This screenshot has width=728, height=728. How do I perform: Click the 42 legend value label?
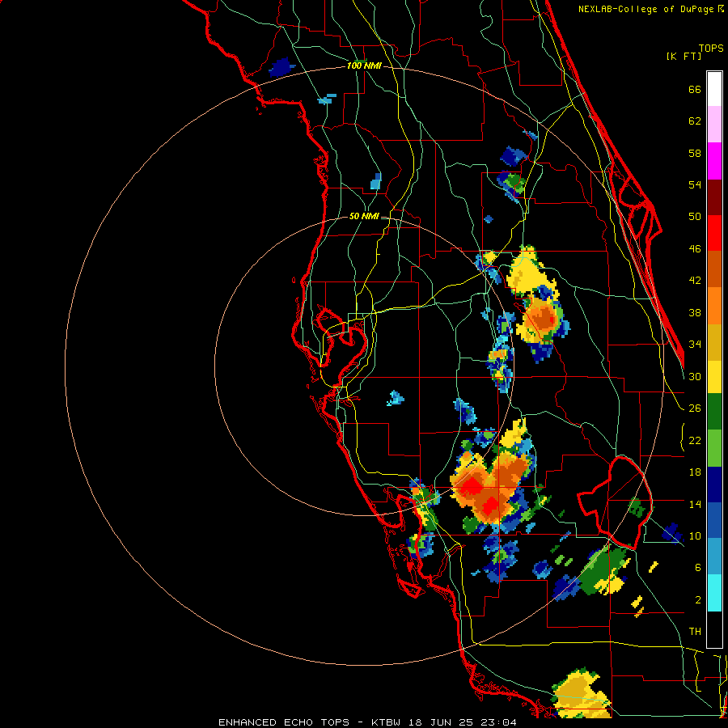pos(695,281)
